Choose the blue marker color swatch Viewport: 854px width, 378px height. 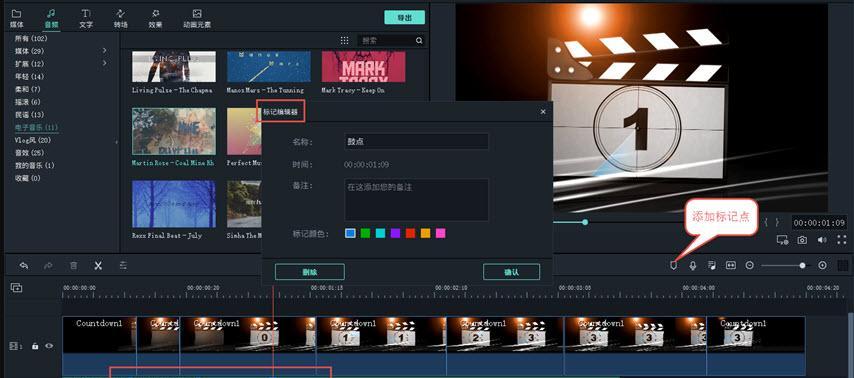click(x=350, y=233)
